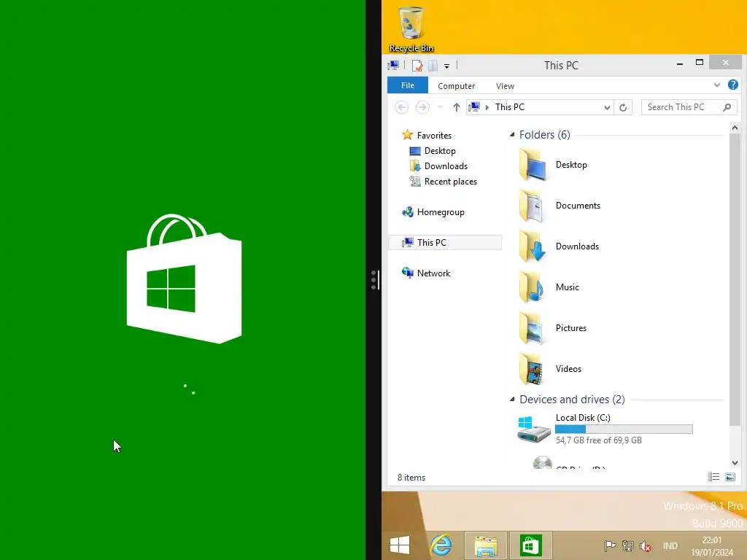Open address bar history dropdown
The width and height of the screenshot is (747, 560).
click(607, 108)
